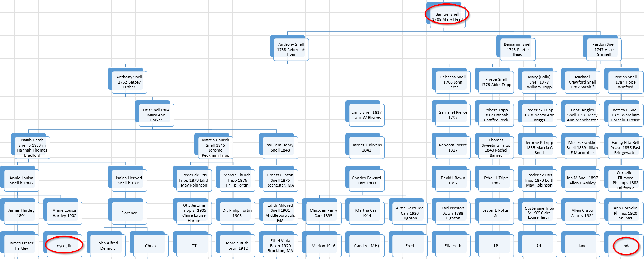
Task: Click the Candee (MH) box
Action: pos(366,246)
